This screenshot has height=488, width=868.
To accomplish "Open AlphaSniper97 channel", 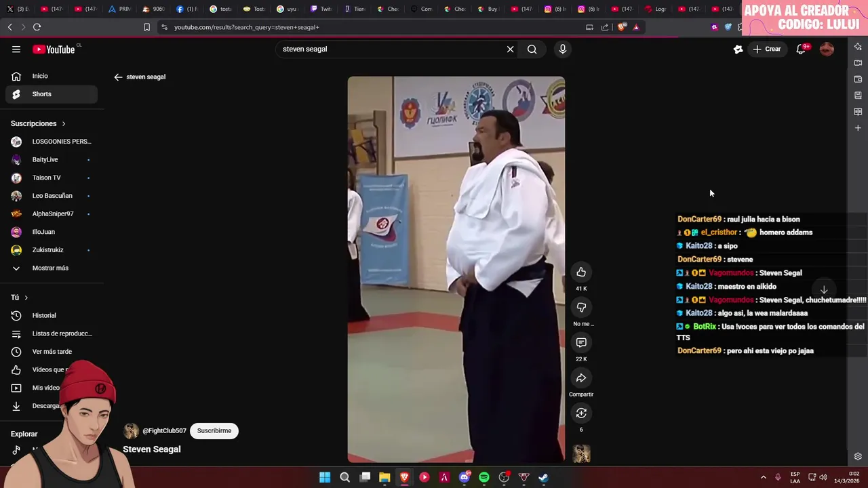I will (52, 213).
